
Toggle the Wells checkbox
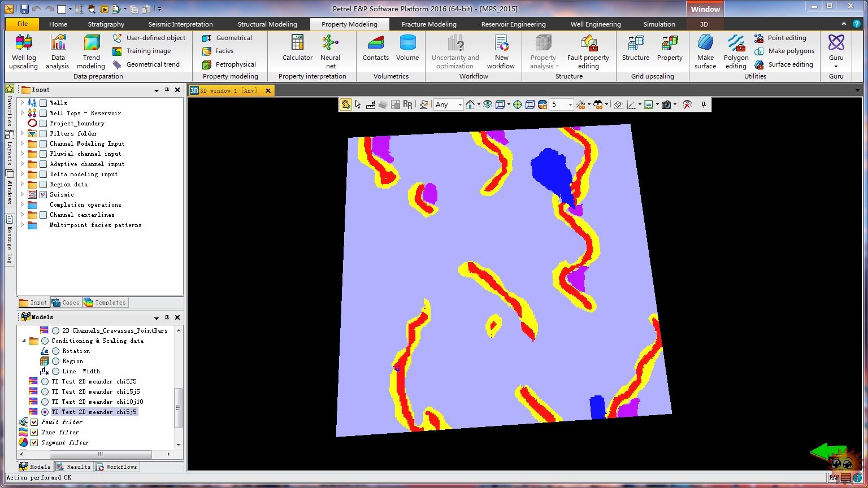pos(43,103)
